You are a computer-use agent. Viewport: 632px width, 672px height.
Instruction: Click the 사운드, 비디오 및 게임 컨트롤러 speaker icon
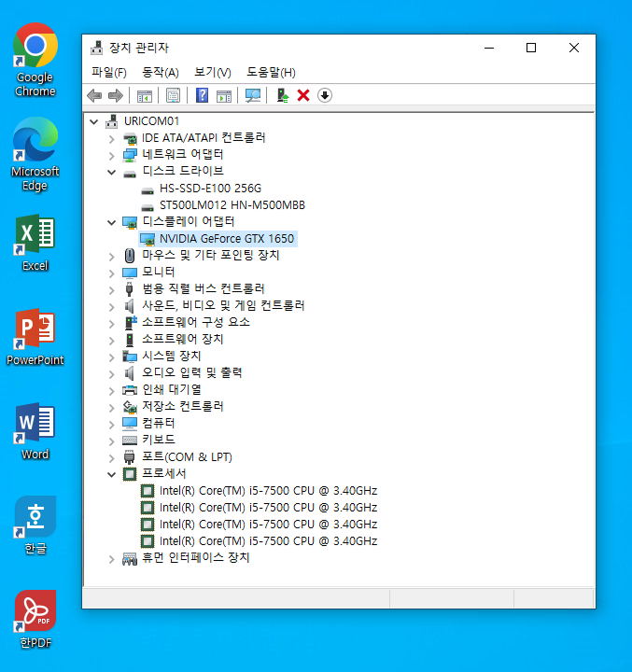(130, 306)
